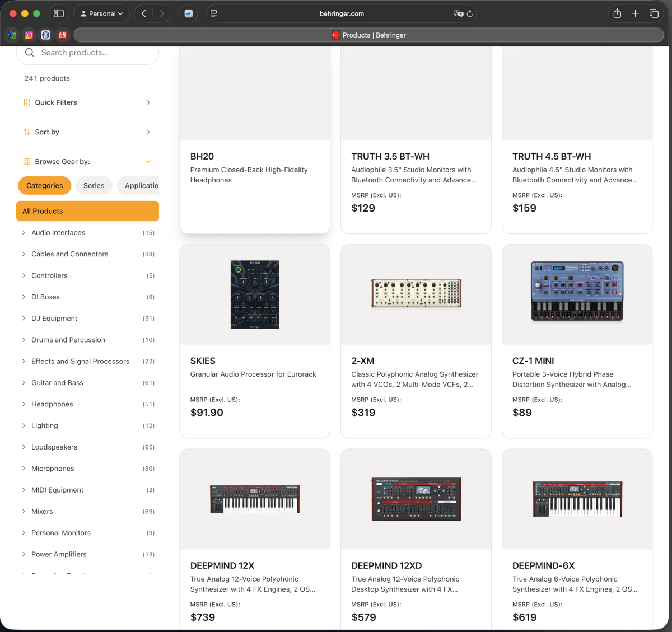The height and width of the screenshot is (632, 672).
Task: Reload the page with the refresh icon
Action: [x=470, y=13]
